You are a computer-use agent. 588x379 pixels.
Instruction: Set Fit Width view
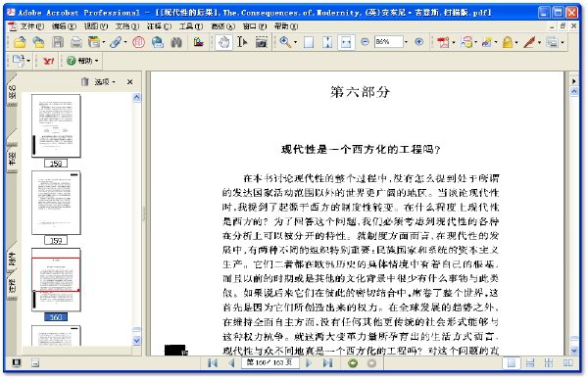[346, 42]
